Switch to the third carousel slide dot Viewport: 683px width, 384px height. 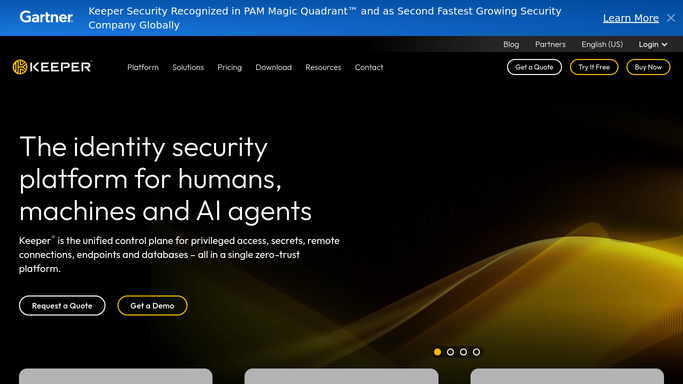[463, 352]
